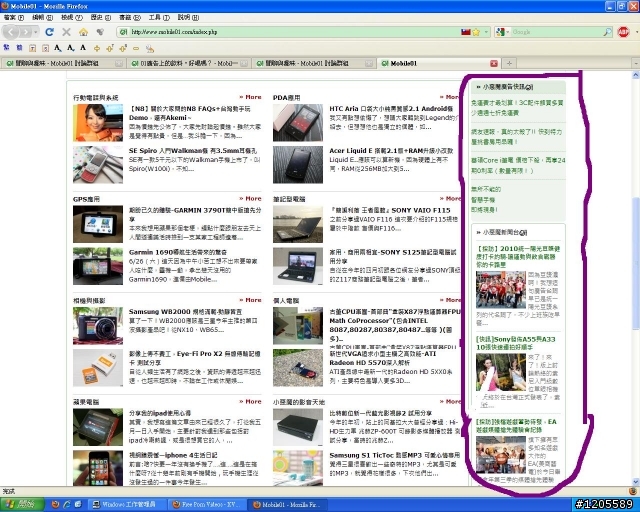Click More link for GPS應用 section
640x512 pixels.
[x=250, y=198]
